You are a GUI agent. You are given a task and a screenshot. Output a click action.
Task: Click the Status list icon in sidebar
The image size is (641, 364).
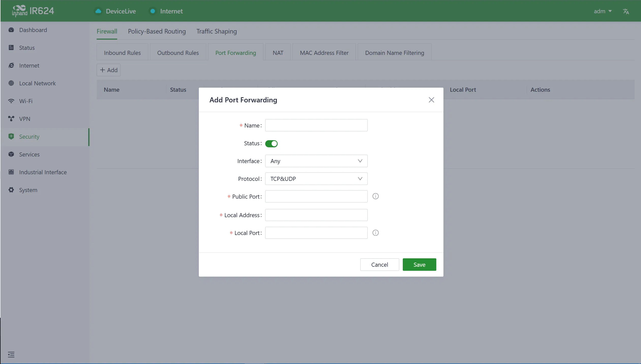tap(11, 48)
